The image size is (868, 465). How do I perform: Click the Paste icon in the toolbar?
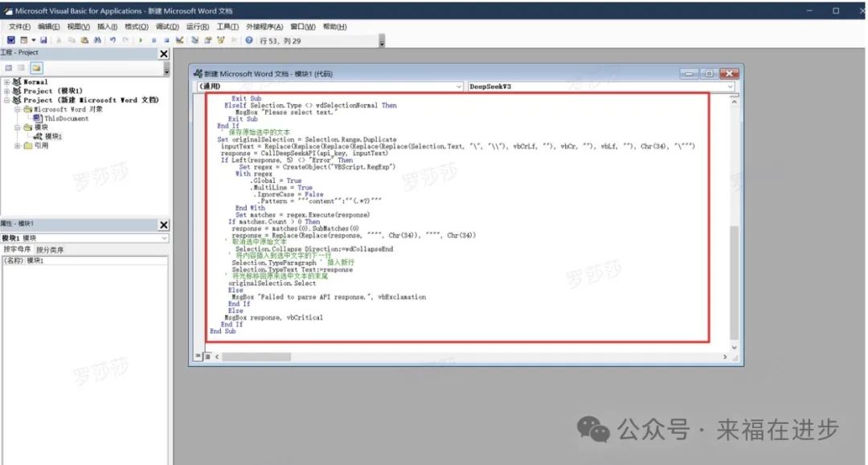coord(84,40)
